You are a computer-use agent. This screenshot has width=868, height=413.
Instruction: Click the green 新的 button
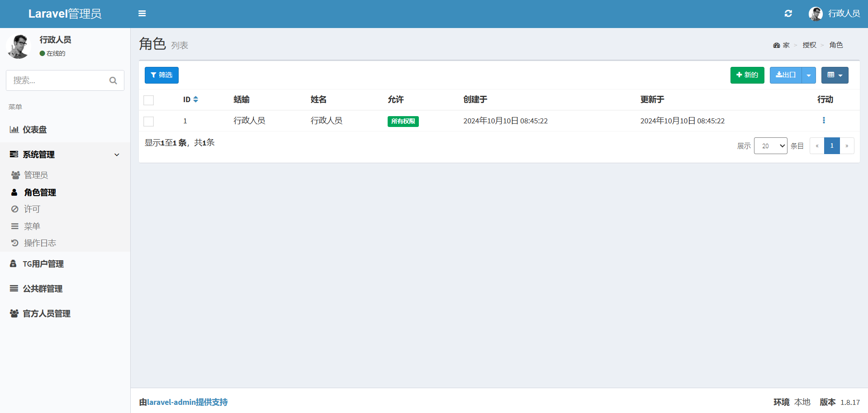coord(747,75)
